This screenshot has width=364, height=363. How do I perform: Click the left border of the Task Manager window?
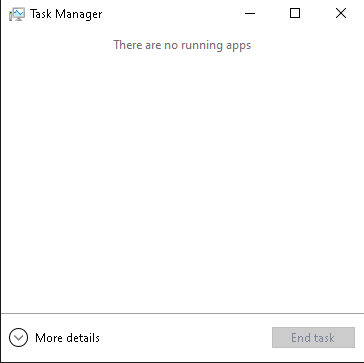[x=1, y=181]
